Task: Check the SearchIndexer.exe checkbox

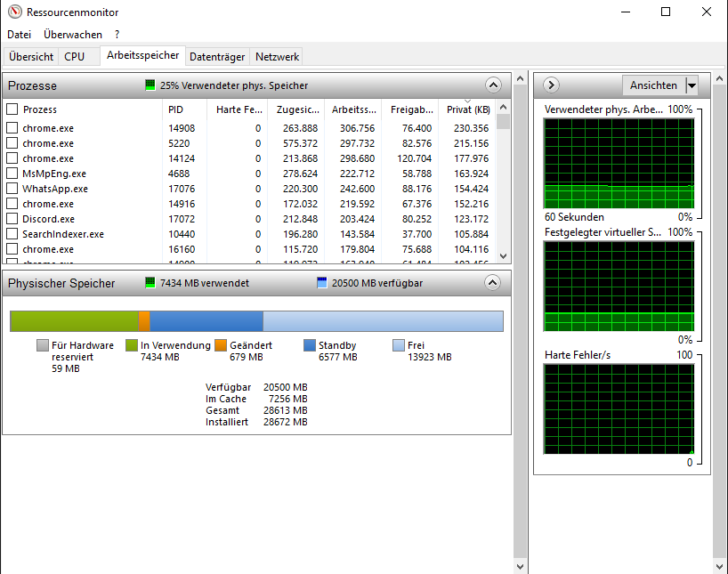Action: coord(12,233)
